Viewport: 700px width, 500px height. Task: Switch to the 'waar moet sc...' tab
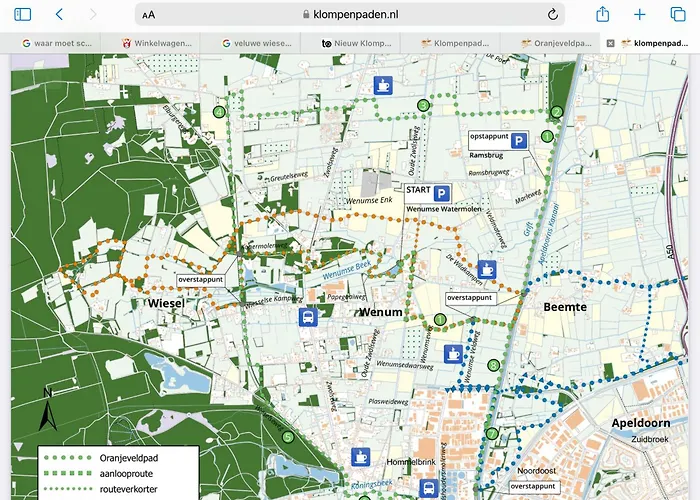pos(62,43)
